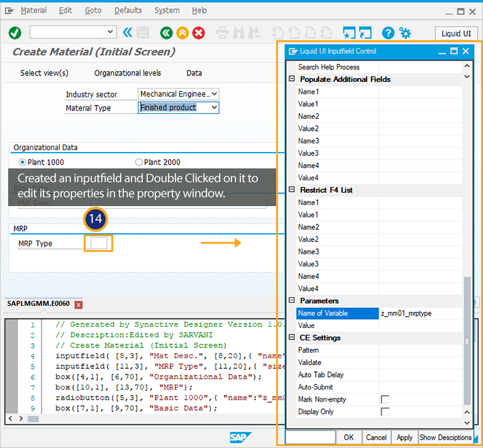Viewport: 483px width, 448px height.
Task: Click the blue double-chevron collapse icon
Action: tap(128, 33)
